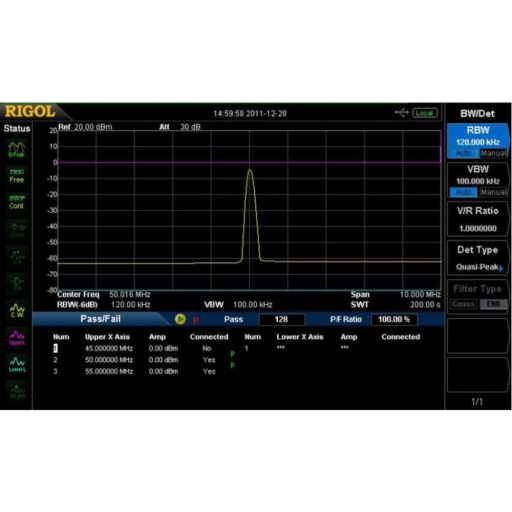Click the first empty softkey below Filter Type
The width and height of the screenshot is (512, 512).
pos(478,335)
